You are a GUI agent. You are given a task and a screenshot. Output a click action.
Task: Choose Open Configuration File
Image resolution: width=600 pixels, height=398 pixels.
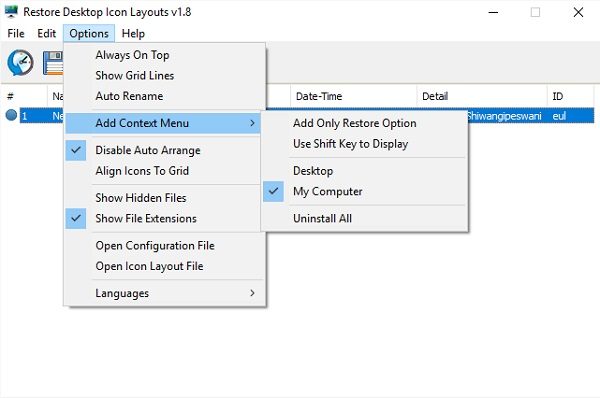pos(165,246)
